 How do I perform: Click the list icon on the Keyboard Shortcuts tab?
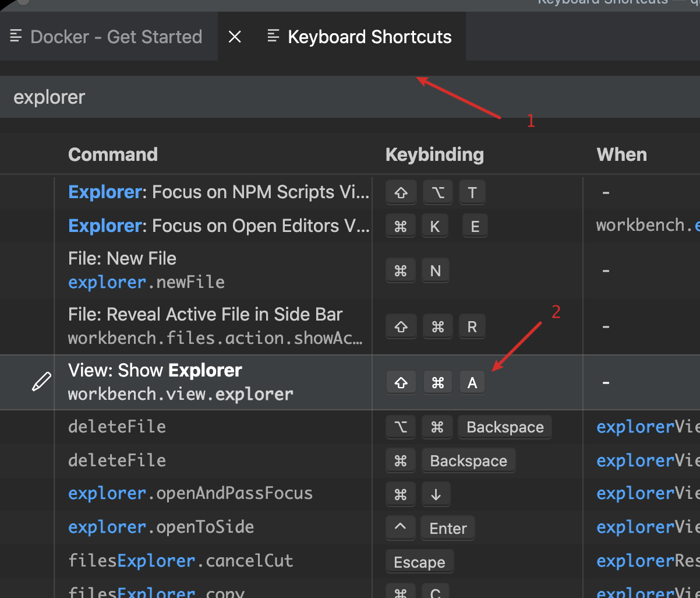(x=273, y=36)
